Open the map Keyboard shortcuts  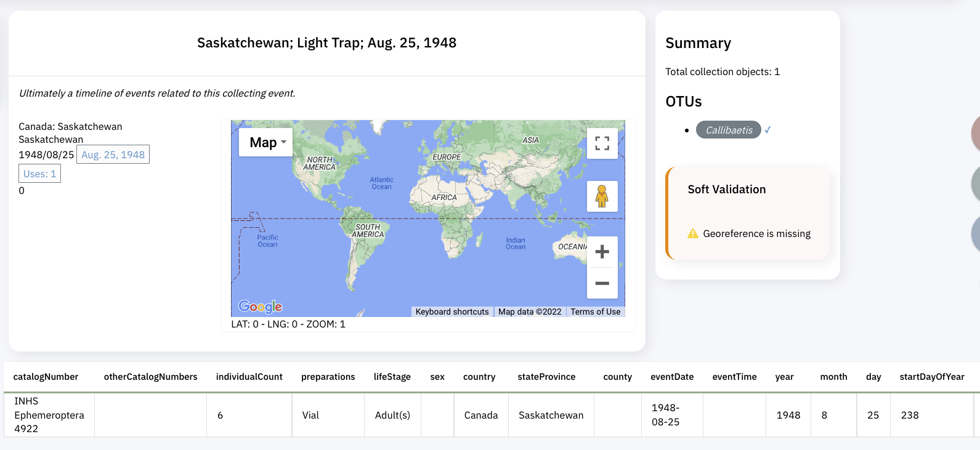452,311
